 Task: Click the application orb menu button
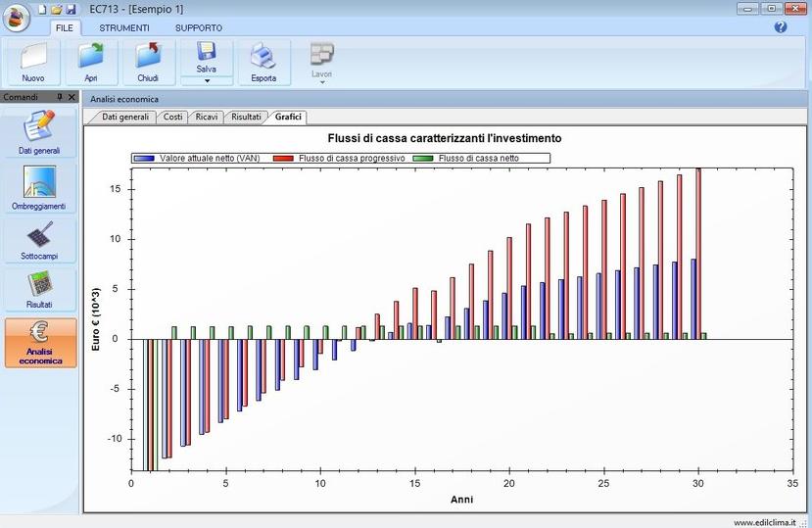(x=16, y=18)
